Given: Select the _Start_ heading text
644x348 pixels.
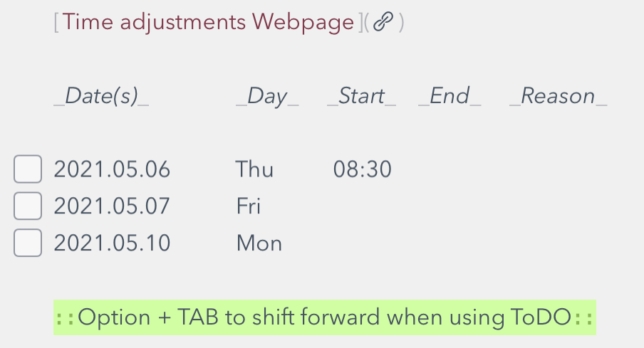Looking at the screenshot, I should tap(361, 97).
